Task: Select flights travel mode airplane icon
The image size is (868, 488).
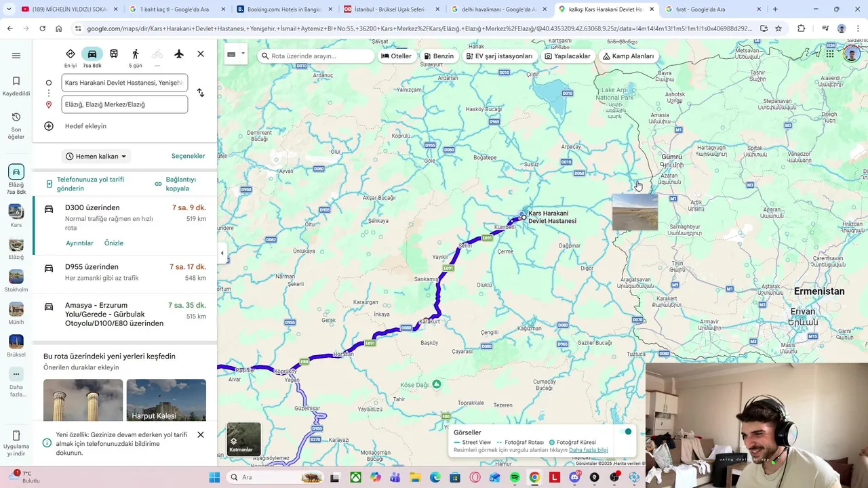Action: pos(179,54)
